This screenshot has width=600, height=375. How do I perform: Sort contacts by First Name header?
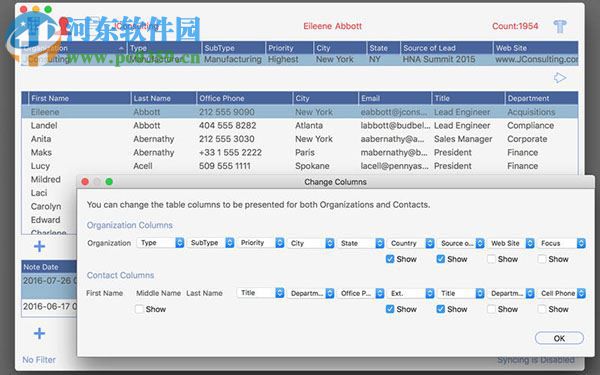click(x=80, y=98)
